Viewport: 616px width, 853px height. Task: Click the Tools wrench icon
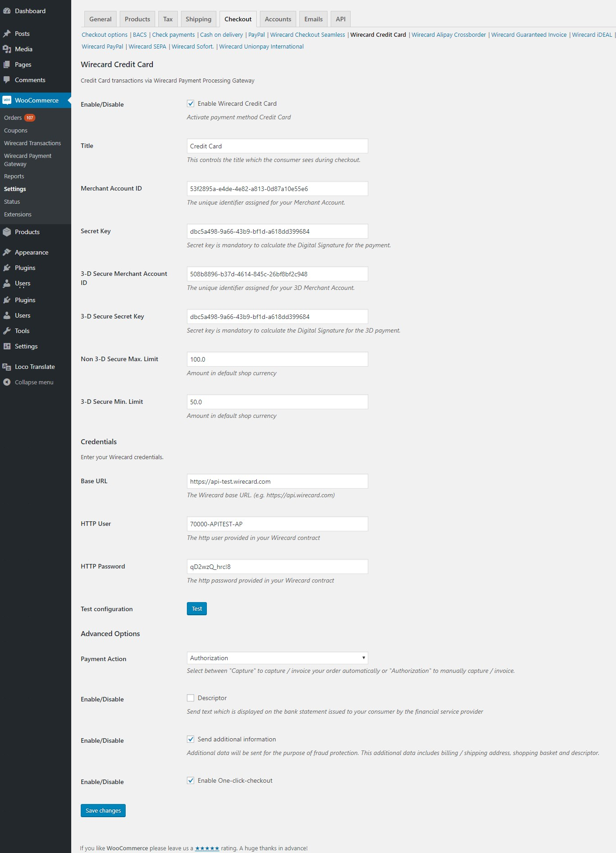7,331
